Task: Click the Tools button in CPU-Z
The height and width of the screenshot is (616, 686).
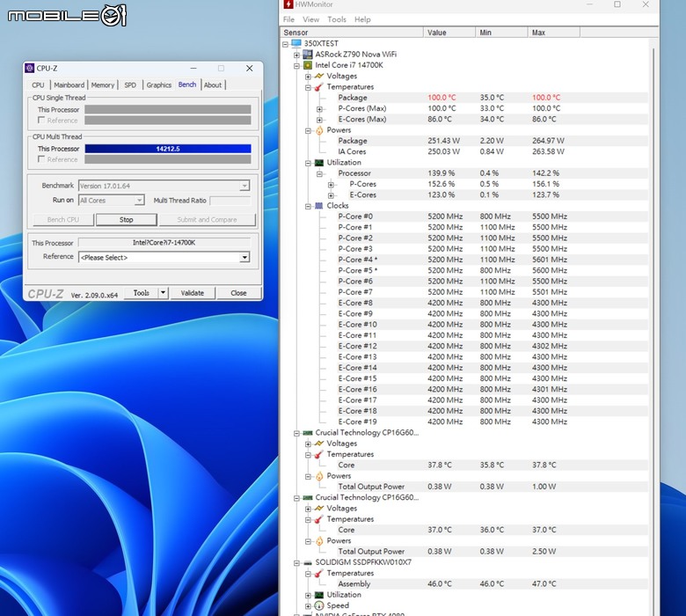Action: pos(142,293)
